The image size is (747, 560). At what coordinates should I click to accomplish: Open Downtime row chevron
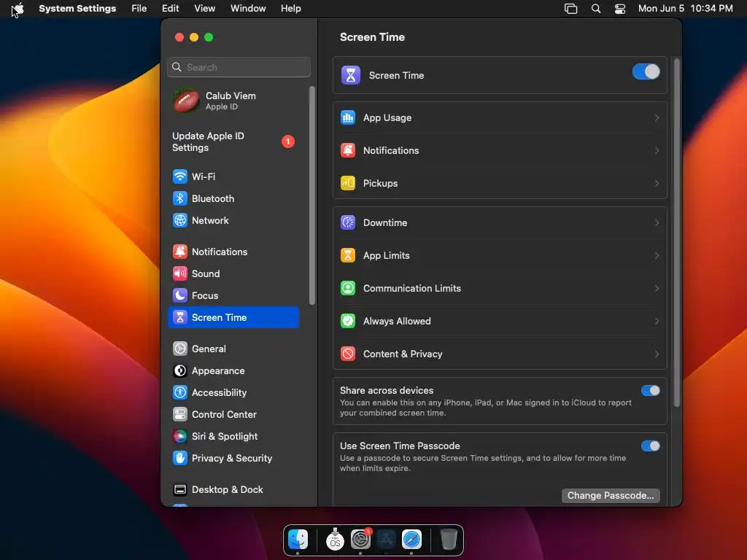tap(657, 223)
